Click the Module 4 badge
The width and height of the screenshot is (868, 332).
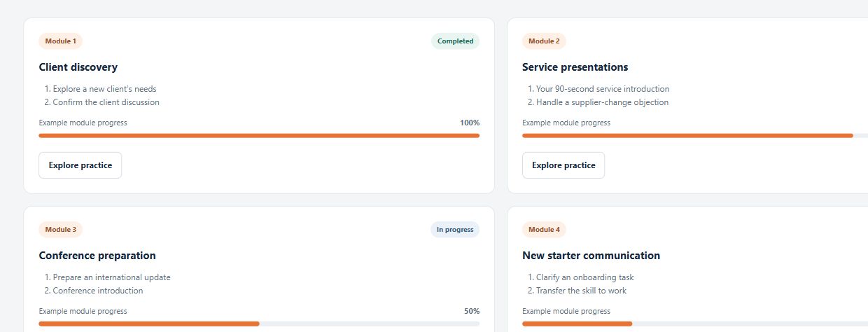(544, 229)
